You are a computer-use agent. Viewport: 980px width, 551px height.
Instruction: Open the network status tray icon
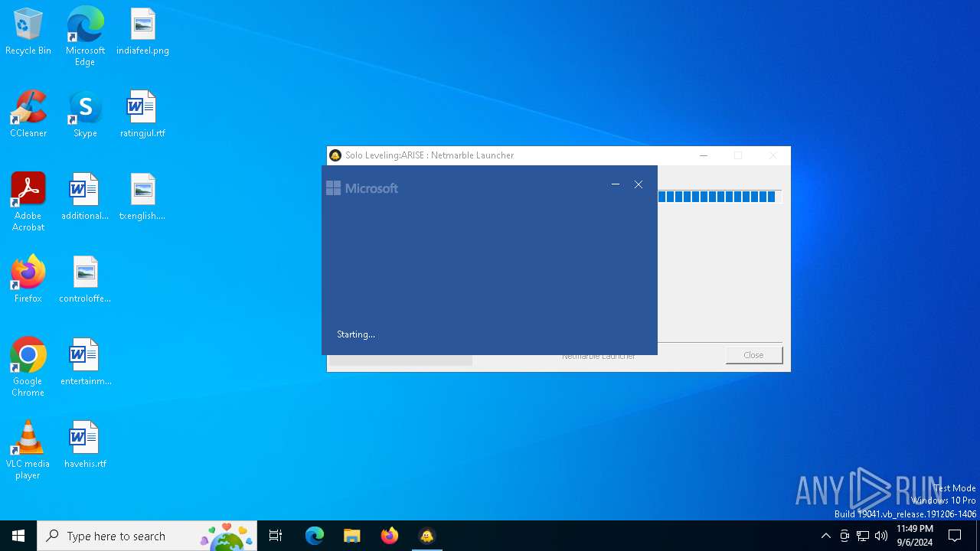click(x=863, y=536)
